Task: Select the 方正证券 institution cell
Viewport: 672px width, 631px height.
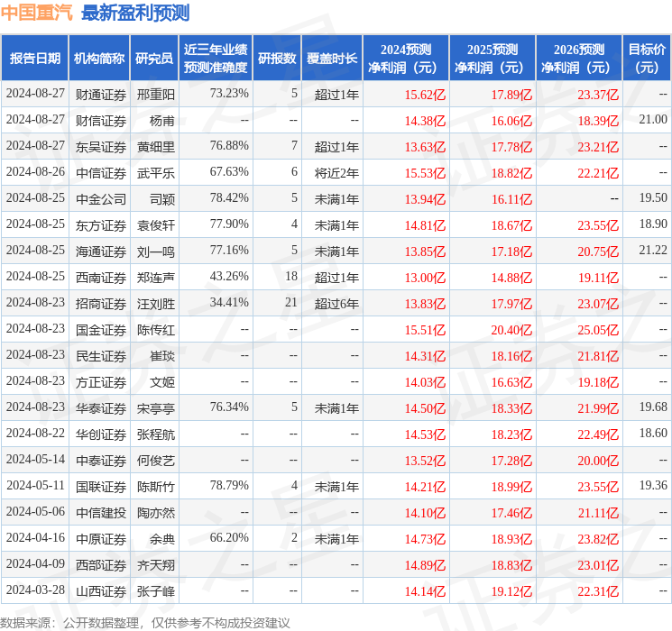Action: 101,382
